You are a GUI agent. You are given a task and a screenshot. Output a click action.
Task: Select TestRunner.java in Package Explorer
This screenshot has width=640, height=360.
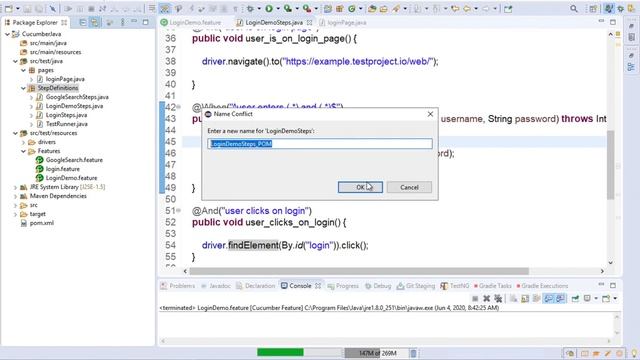67,124
